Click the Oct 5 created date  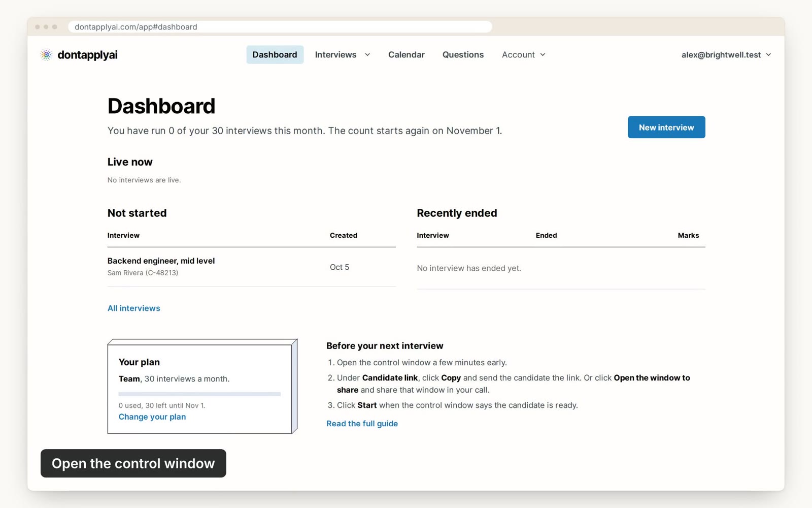340,267
